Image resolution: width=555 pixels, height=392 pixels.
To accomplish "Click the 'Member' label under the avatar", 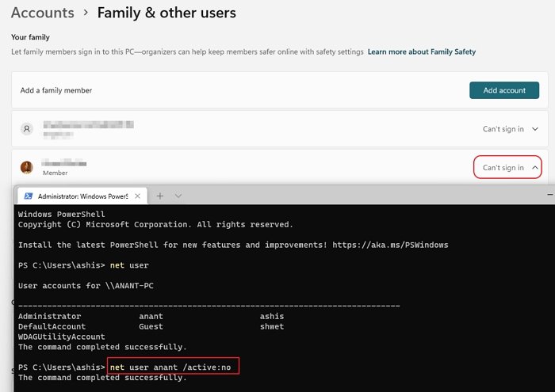I will [55, 173].
